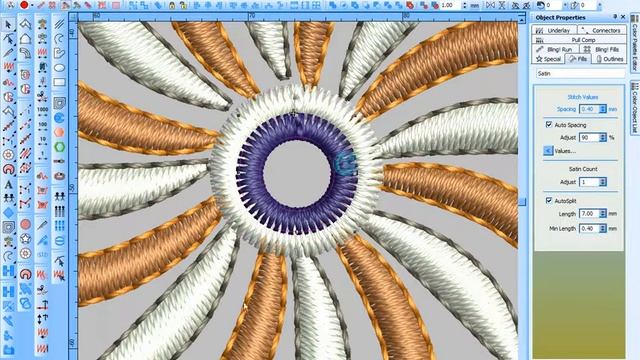Switch to the Special tab
The height and width of the screenshot is (360, 640).
(x=549, y=59)
